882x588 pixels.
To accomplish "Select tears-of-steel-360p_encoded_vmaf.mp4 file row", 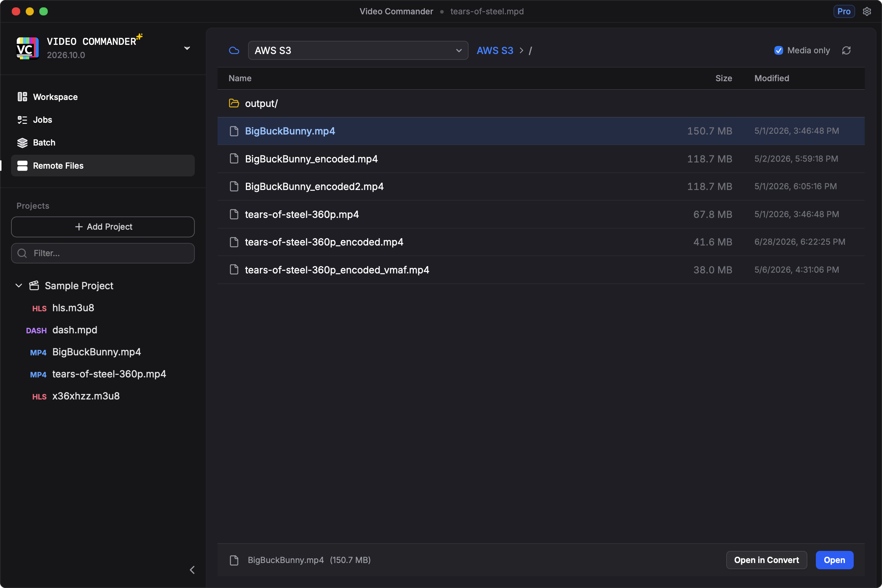I will (541, 270).
